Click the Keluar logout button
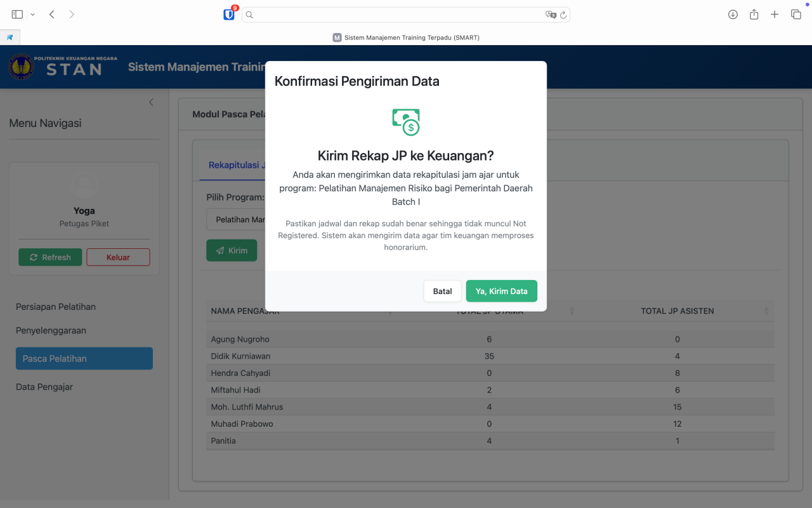Viewport: 812px width, 508px height. (x=118, y=257)
